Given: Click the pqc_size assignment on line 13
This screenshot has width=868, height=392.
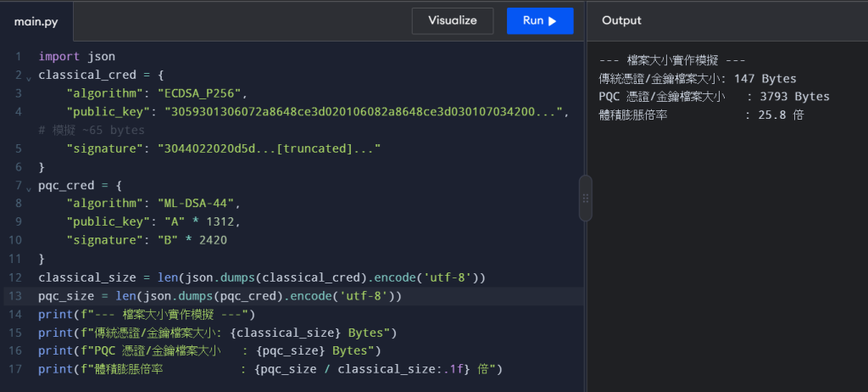Looking at the screenshot, I should 220,296.
